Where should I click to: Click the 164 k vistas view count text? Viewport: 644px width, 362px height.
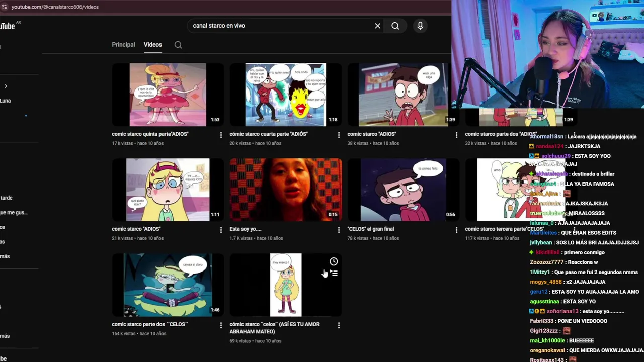click(124, 334)
